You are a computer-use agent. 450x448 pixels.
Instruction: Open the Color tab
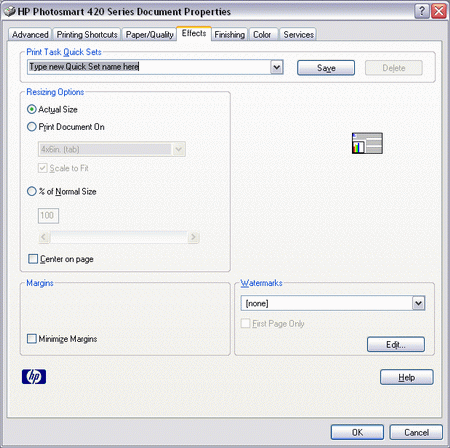[x=262, y=35]
